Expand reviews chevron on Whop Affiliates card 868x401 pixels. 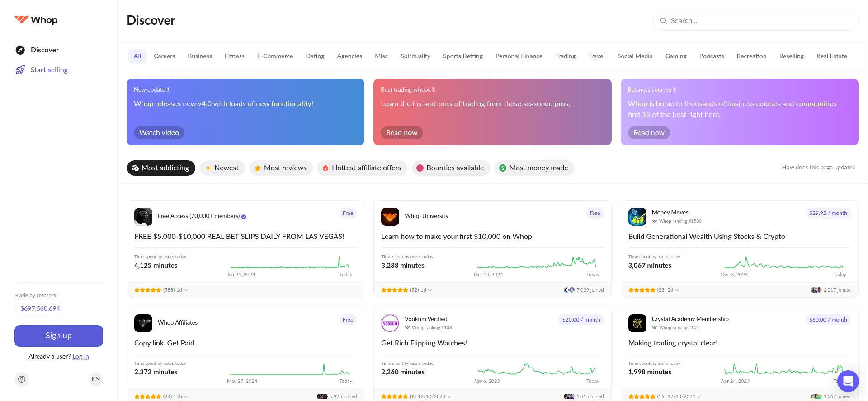(186, 397)
